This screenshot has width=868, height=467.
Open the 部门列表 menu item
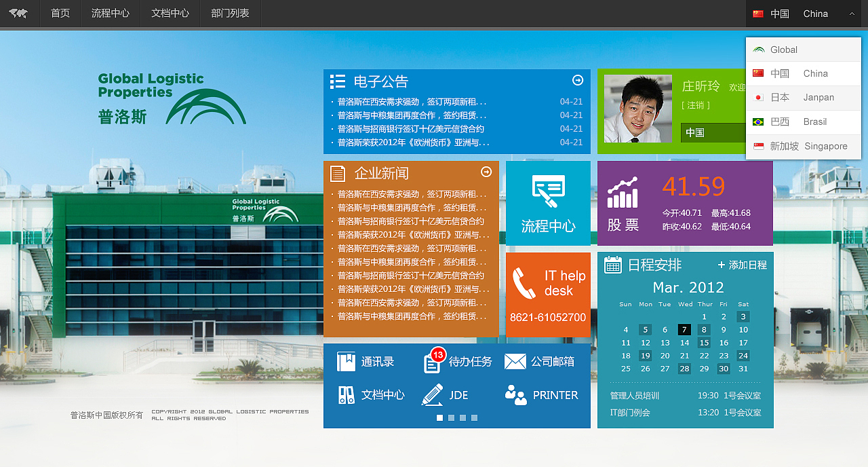coord(230,14)
